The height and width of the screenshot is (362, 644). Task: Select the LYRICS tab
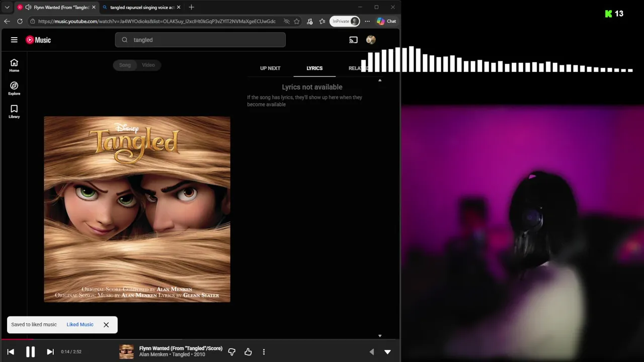click(314, 68)
